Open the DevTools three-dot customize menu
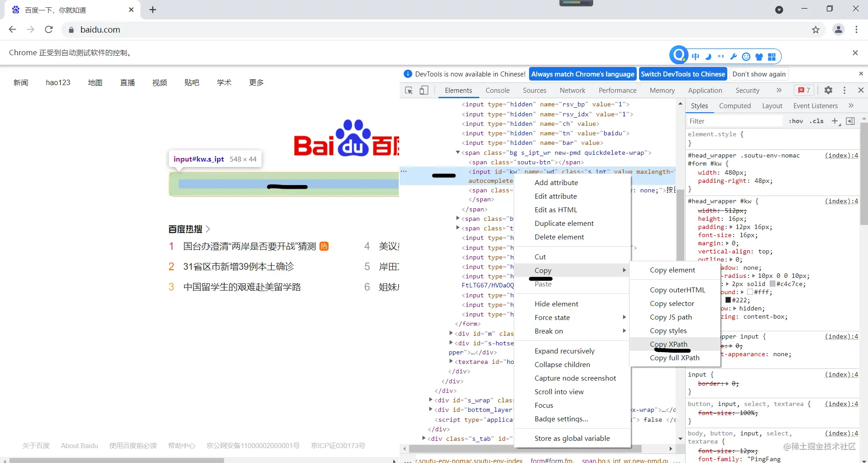The width and height of the screenshot is (868, 463). point(844,90)
